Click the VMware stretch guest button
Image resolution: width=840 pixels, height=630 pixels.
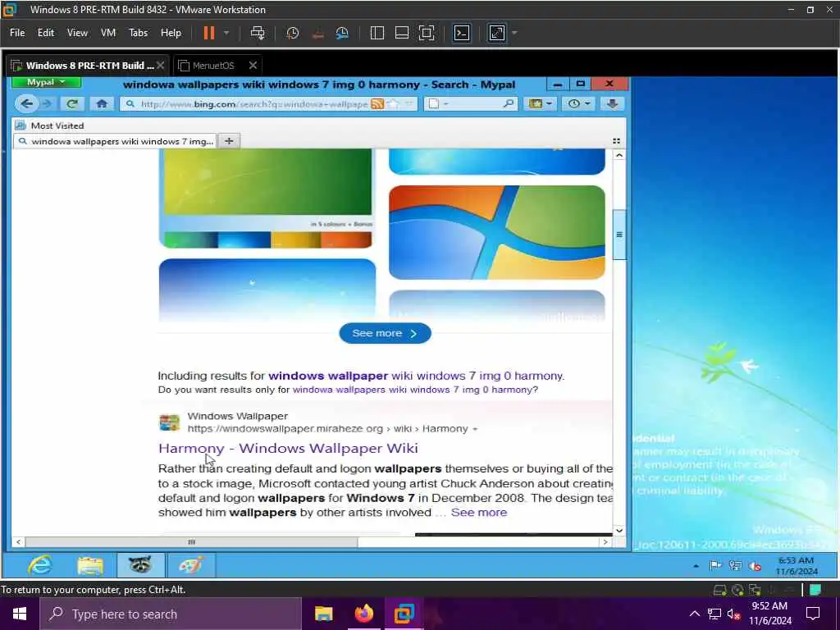pyautogui.click(x=497, y=33)
